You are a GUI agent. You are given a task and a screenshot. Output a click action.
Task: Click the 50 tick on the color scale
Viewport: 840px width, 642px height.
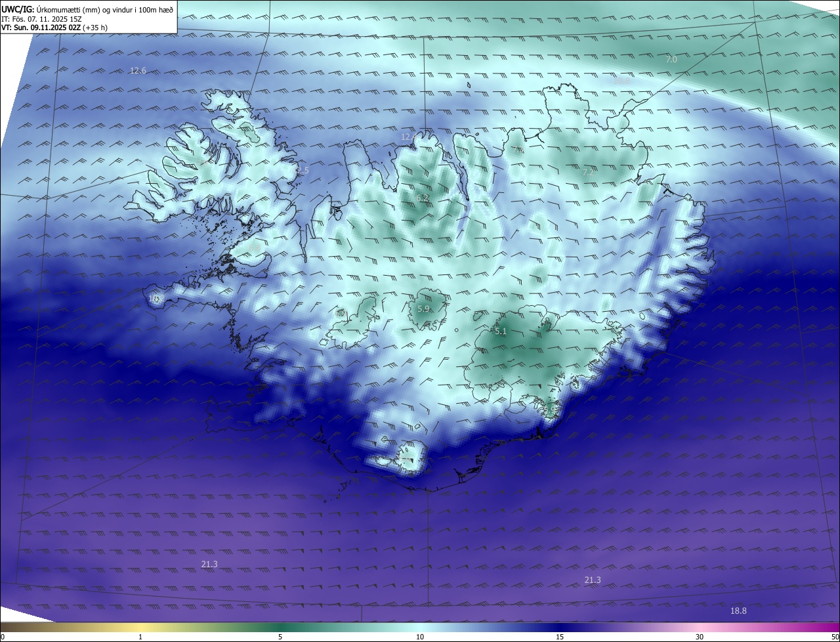(835, 637)
